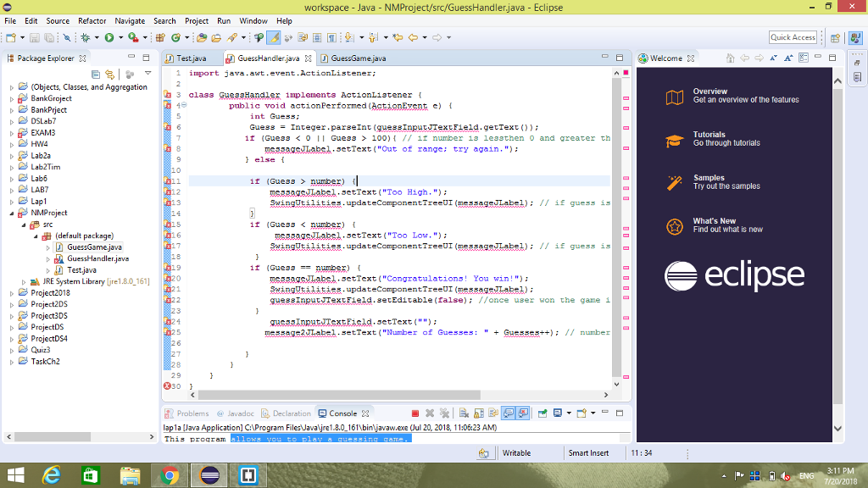Terminate the running program in Console

415,413
